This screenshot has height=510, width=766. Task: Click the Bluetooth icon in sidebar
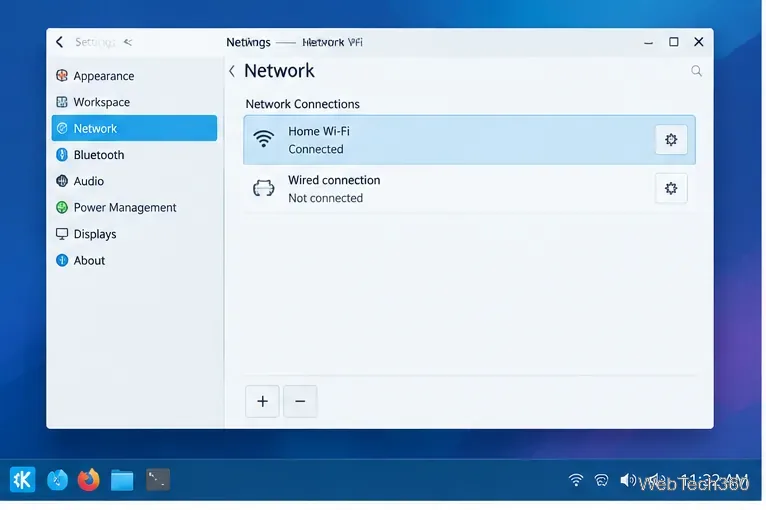tap(62, 155)
